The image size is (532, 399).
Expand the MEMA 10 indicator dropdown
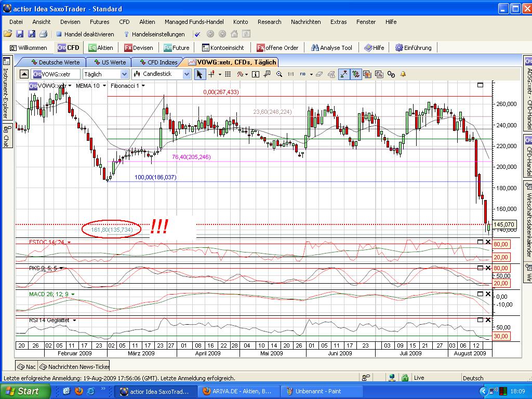[104, 86]
